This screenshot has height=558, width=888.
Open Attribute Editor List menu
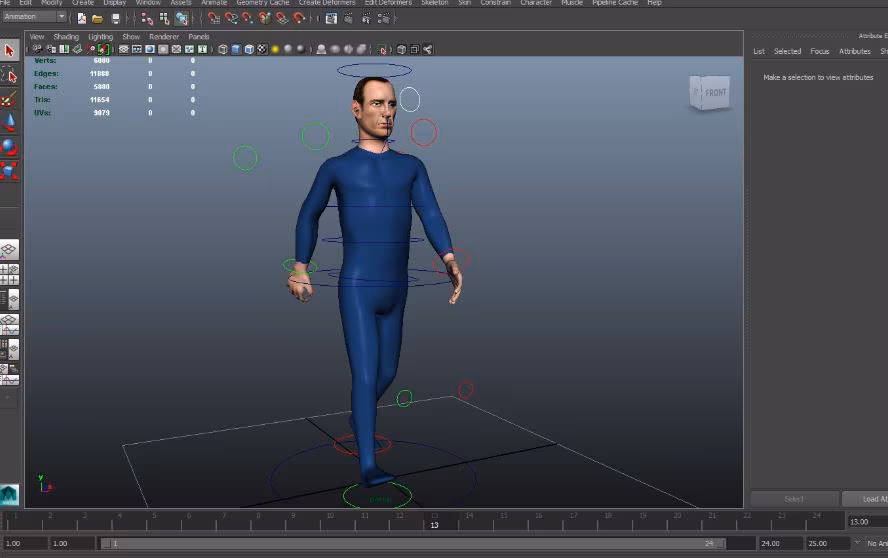point(759,51)
